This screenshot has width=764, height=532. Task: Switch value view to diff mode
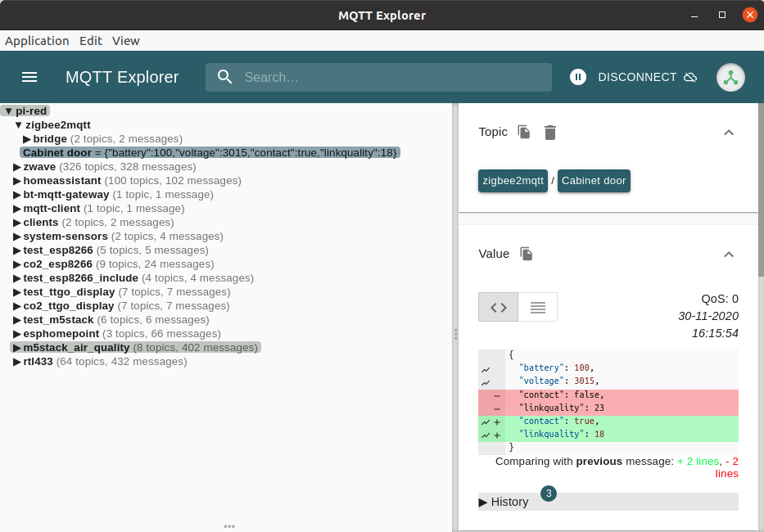(x=499, y=307)
